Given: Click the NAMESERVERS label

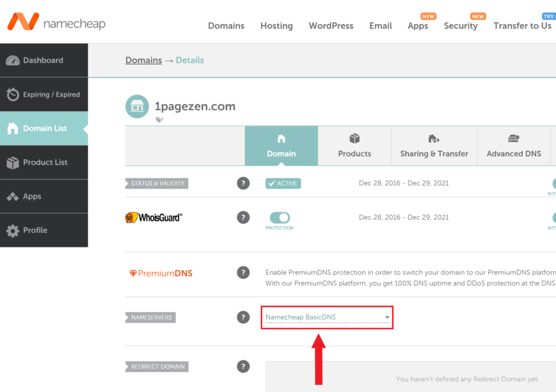Looking at the screenshot, I should (150, 317).
